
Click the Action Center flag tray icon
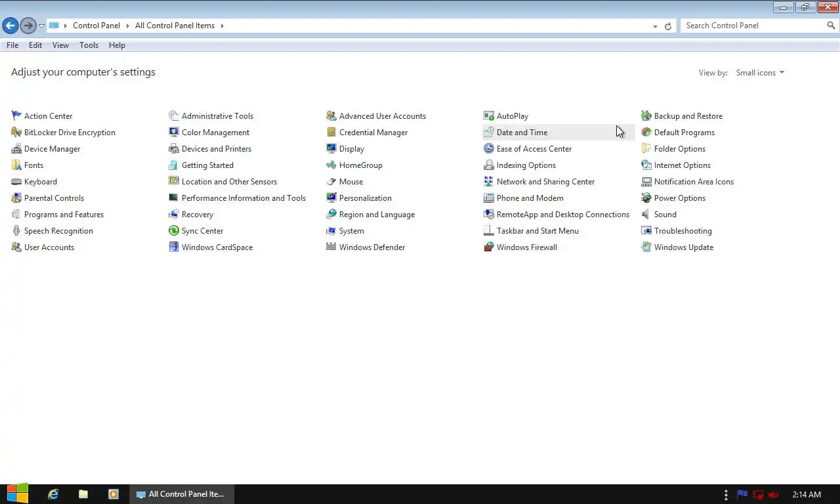742,495
